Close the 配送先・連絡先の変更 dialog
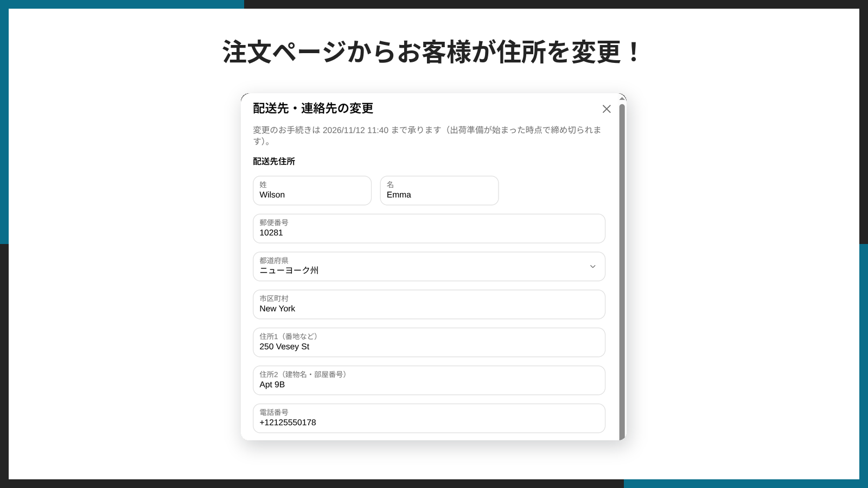This screenshot has height=488, width=868. (x=607, y=109)
